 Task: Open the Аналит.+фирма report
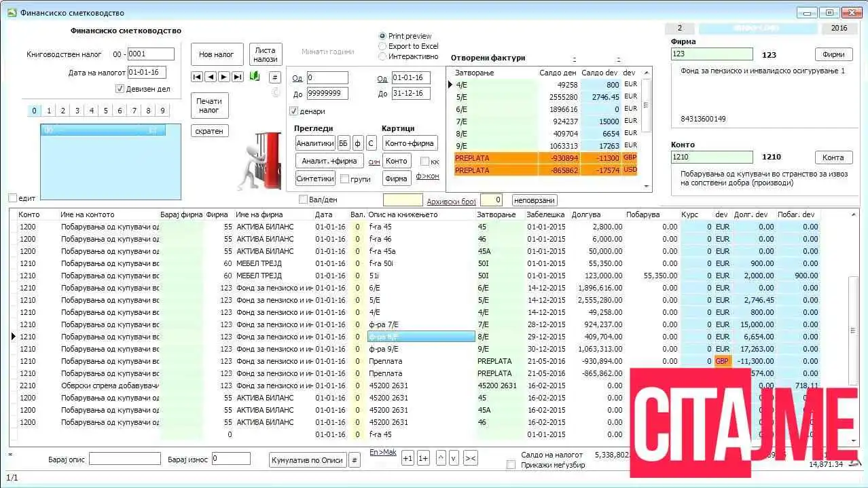tap(329, 161)
